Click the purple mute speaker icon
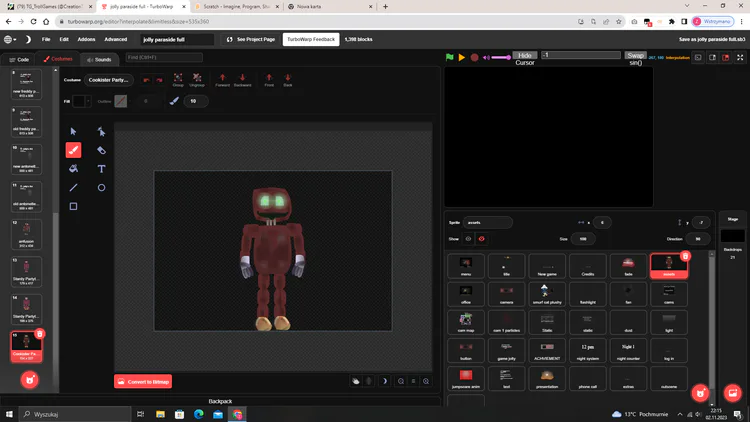The height and width of the screenshot is (422, 750). [486, 57]
